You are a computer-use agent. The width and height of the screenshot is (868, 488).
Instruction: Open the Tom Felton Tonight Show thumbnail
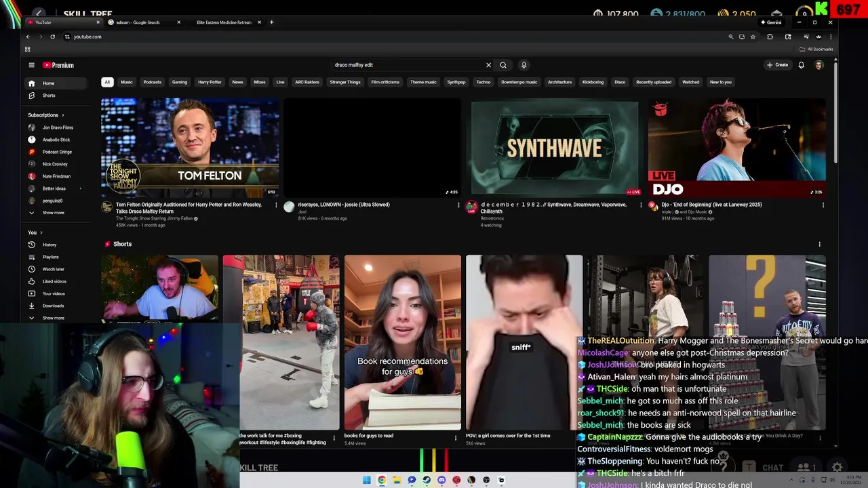[190, 148]
